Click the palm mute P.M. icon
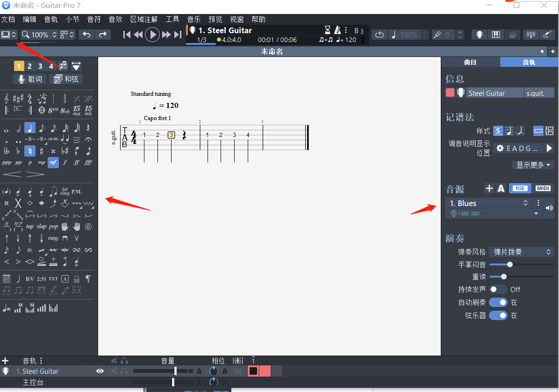The height and width of the screenshot is (392, 559). (x=77, y=192)
